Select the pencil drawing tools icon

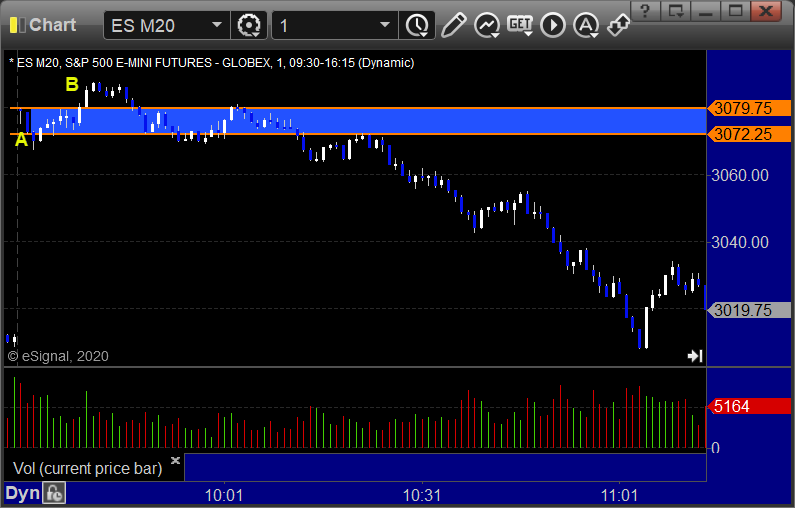pyautogui.click(x=453, y=25)
